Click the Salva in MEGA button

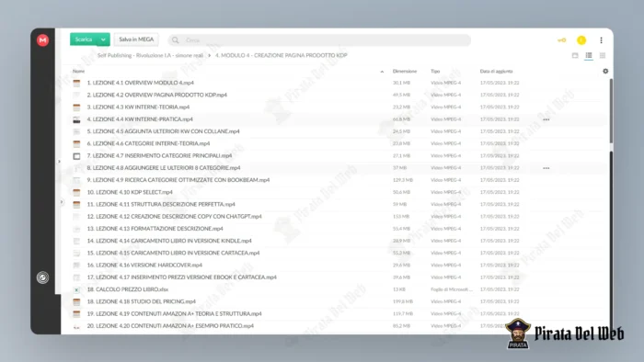point(136,40)
